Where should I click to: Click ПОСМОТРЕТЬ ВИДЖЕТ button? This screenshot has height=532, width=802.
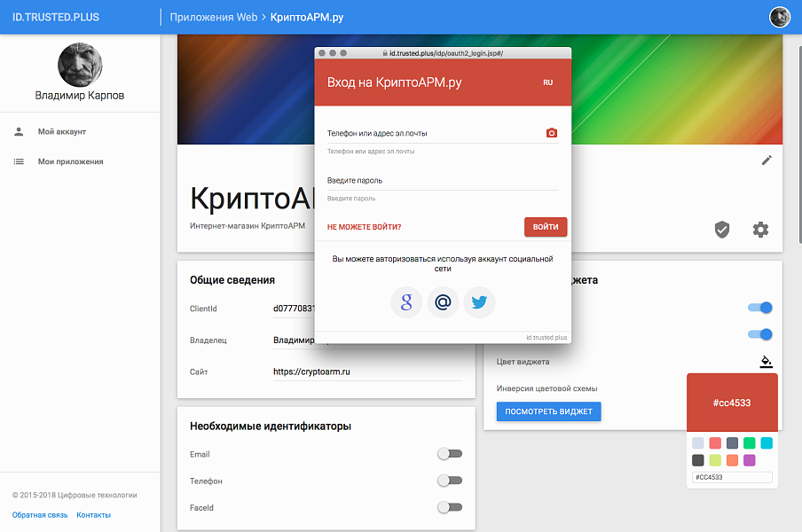click(x=548, y=411)
